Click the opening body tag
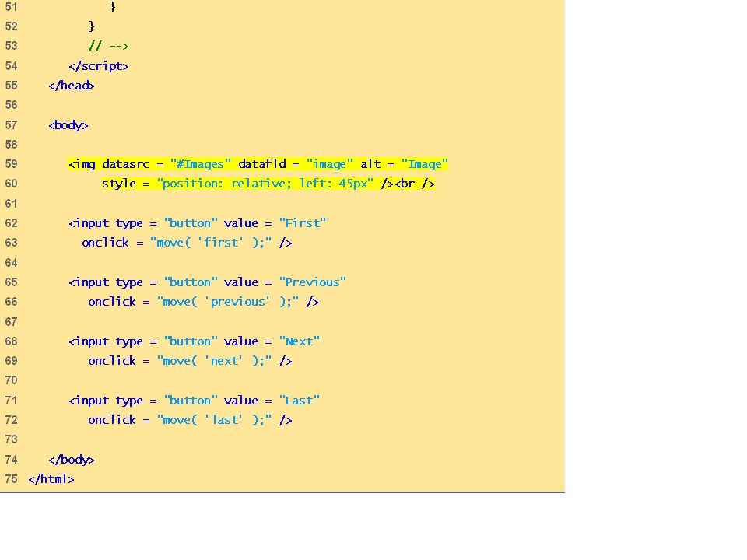 click(x=68, y=125)
